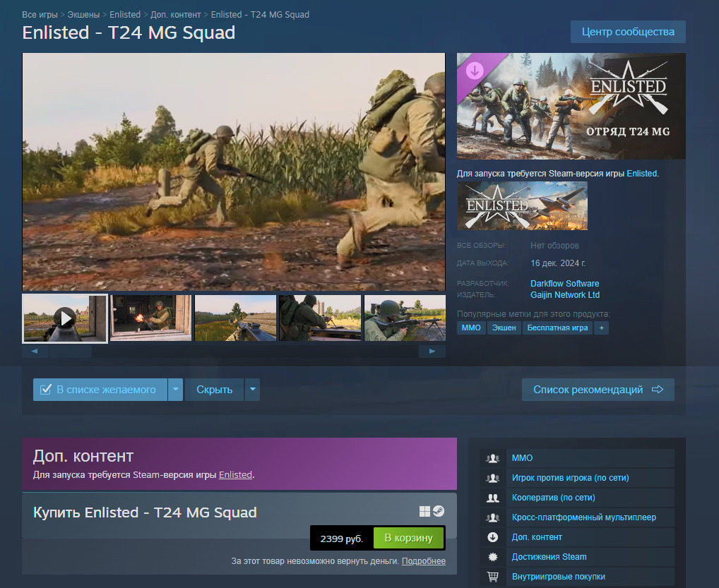Open the Gaijin Network Ltd publisher link

click(565, 295)
